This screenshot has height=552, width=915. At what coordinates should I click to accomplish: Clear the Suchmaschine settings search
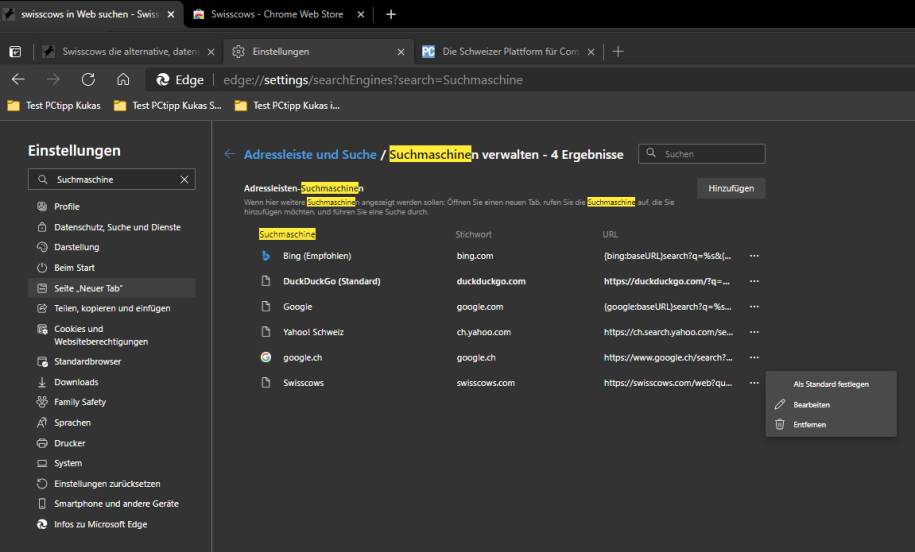pos(184,180)
